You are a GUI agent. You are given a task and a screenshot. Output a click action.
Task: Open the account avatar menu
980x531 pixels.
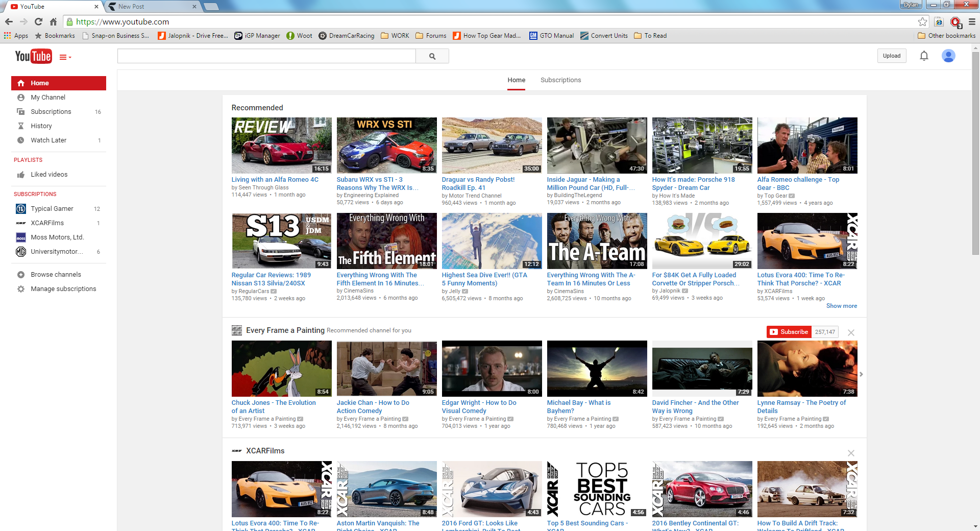[x=948, y=56]
